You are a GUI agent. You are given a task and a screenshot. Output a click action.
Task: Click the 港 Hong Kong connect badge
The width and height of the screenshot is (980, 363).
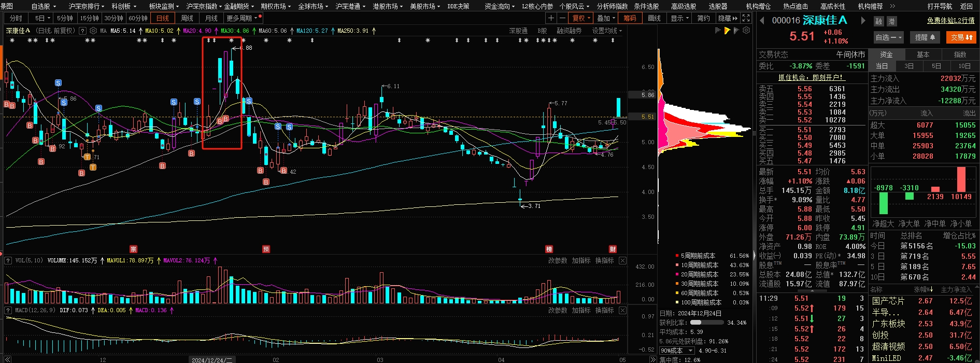pos(891,21)
